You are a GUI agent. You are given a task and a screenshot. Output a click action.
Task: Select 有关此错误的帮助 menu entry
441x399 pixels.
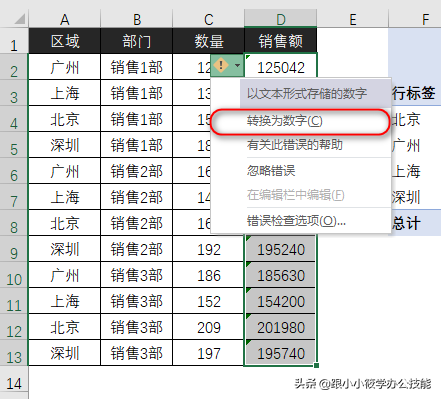click(301, 145)
